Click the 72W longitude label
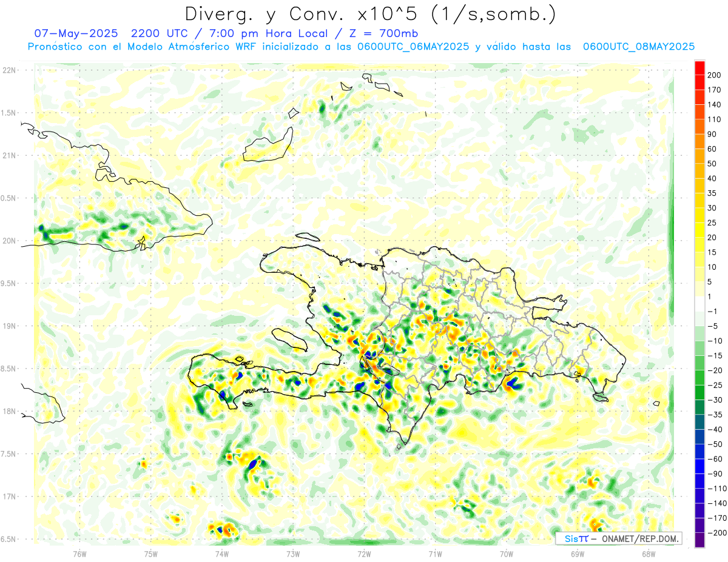Image resolution: width=728 pixels, height=562 pixels. pyautogui.click(x=364, y=553)
